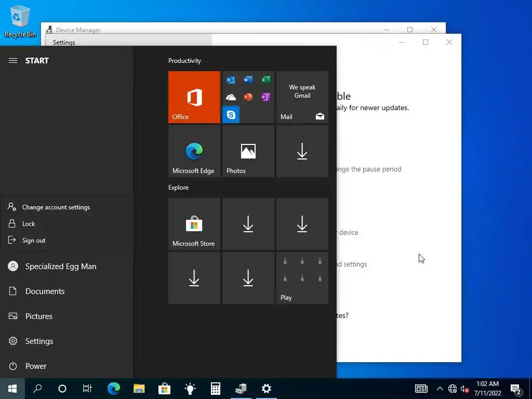Open the Play folder tile
This screenshot has width=532, height=399.
point(302,278)
